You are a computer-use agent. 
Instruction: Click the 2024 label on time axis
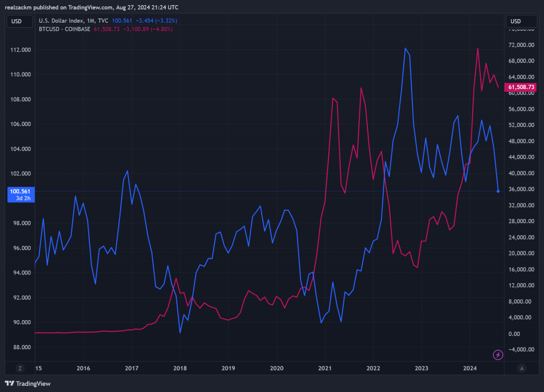(x=470, y=368)
